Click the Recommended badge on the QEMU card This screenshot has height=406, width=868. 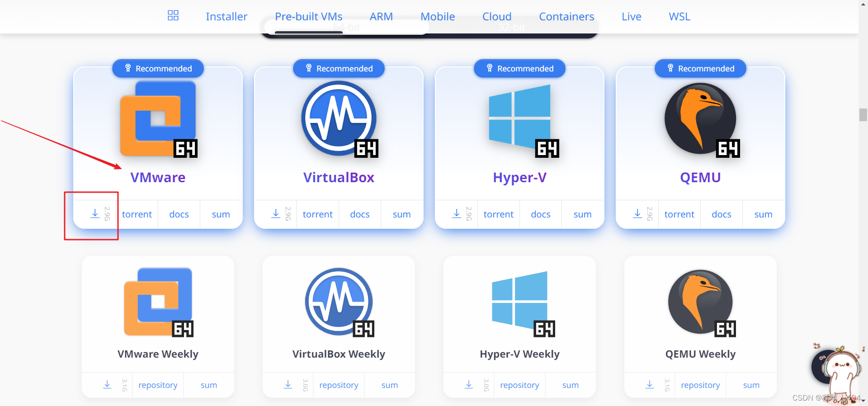point(701,68)
